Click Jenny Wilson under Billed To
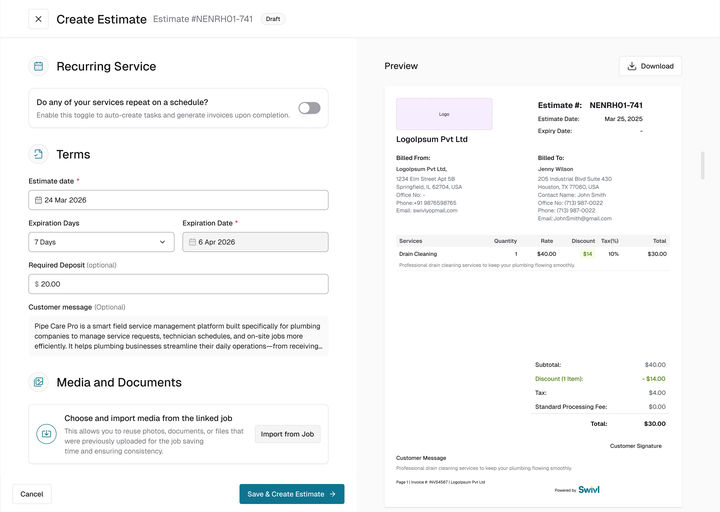 555,169
